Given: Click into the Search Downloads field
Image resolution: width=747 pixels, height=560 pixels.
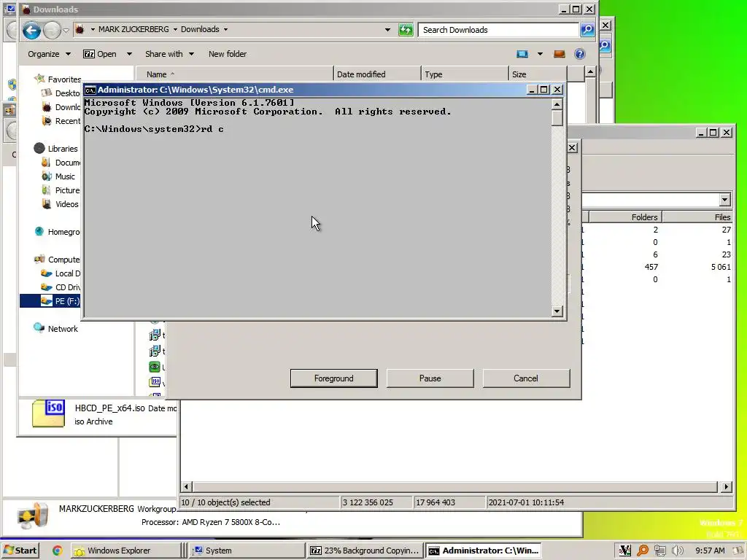Looking at the screenshot, I should tap(498, 30).
